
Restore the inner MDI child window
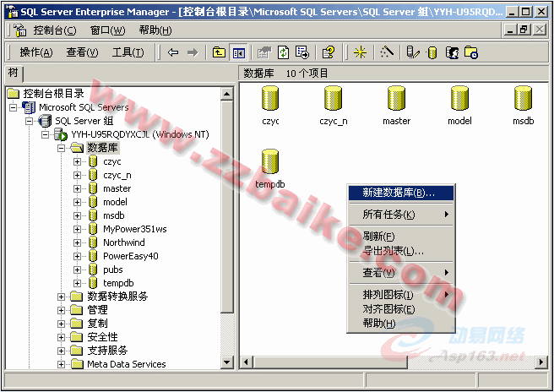pos(524,30)
